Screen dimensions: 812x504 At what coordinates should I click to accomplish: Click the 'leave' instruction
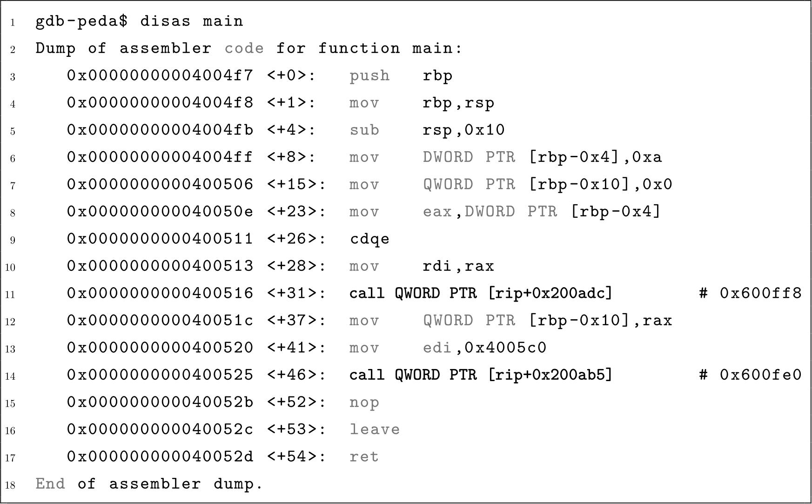point(375,429)
